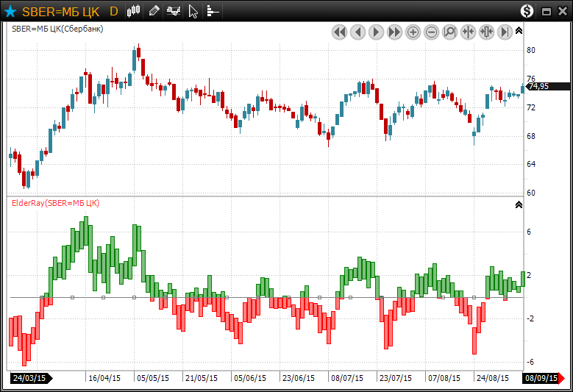The image size is (573, 392).
Task: Step chart one bar right
Action: (x=376, y=32)
